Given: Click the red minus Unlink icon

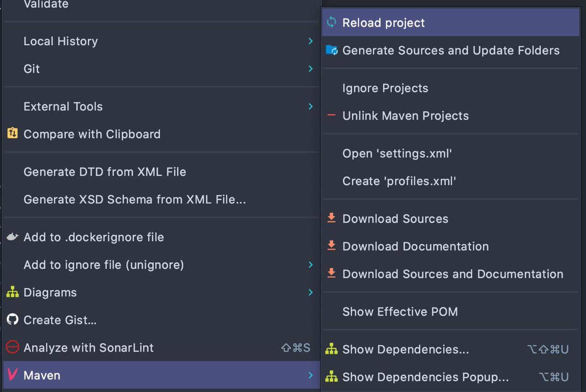Looking at the screenshot, I should point(331,115).
